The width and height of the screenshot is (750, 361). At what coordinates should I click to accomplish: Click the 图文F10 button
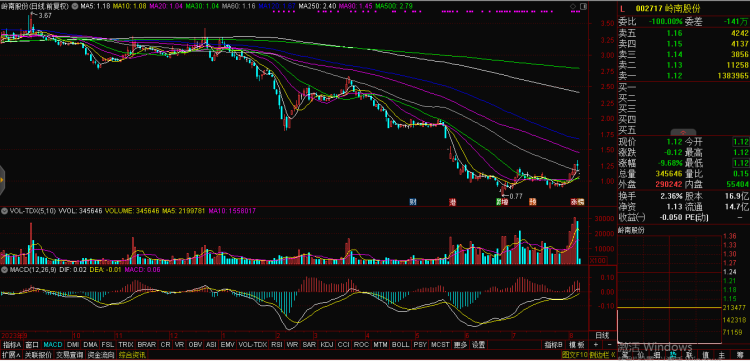pyautogui.click(x=573, y=355)
